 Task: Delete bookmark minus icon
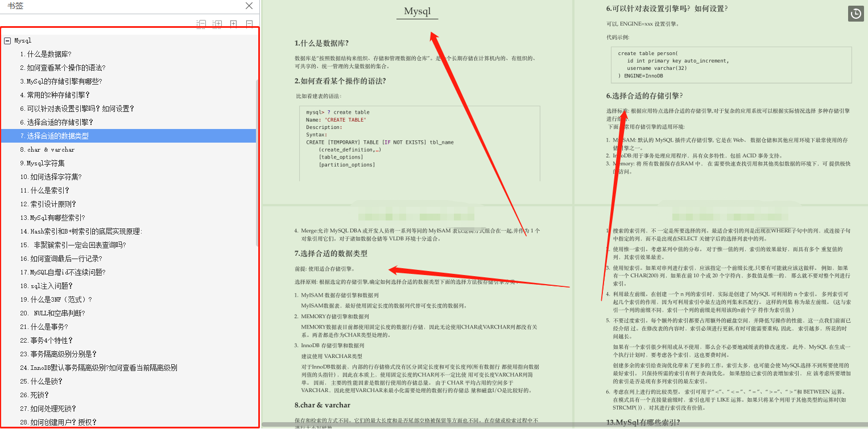[249, 24]
